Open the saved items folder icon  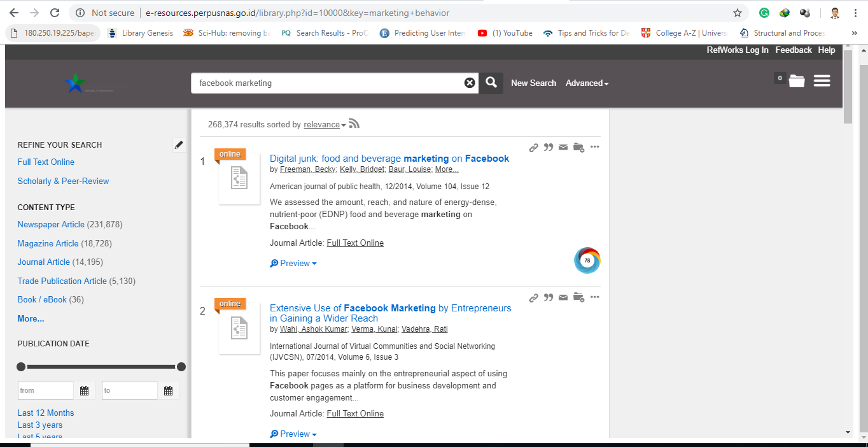pyautogui.click(x=796, y=81)
